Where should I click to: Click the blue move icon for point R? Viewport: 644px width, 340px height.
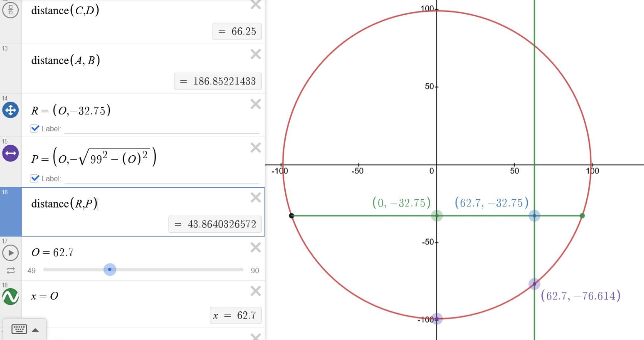(10, 110)
